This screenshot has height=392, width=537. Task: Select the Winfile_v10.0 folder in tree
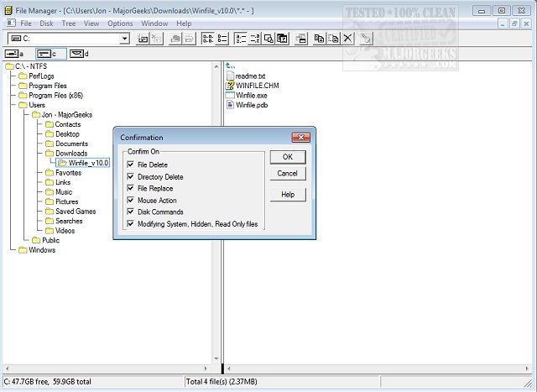[83, 163]
